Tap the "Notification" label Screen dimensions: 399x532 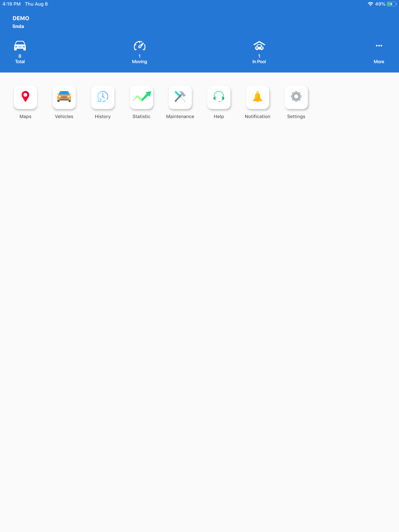coord(257,116)
